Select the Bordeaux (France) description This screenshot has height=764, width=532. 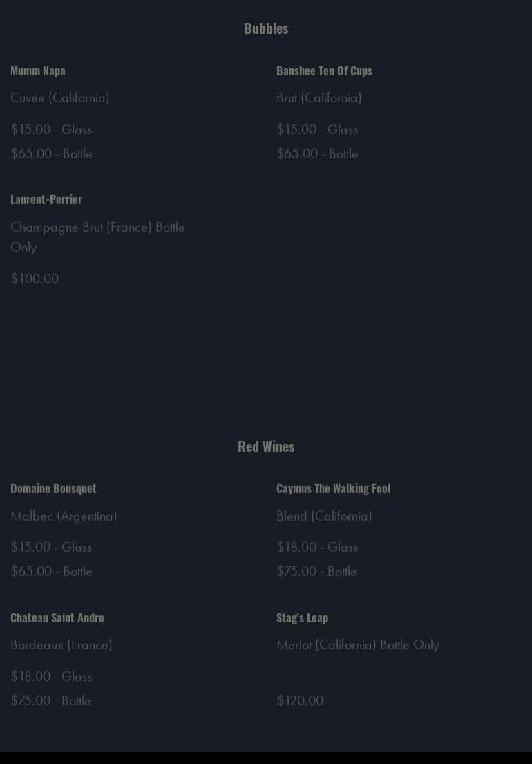tap(61, 644)
